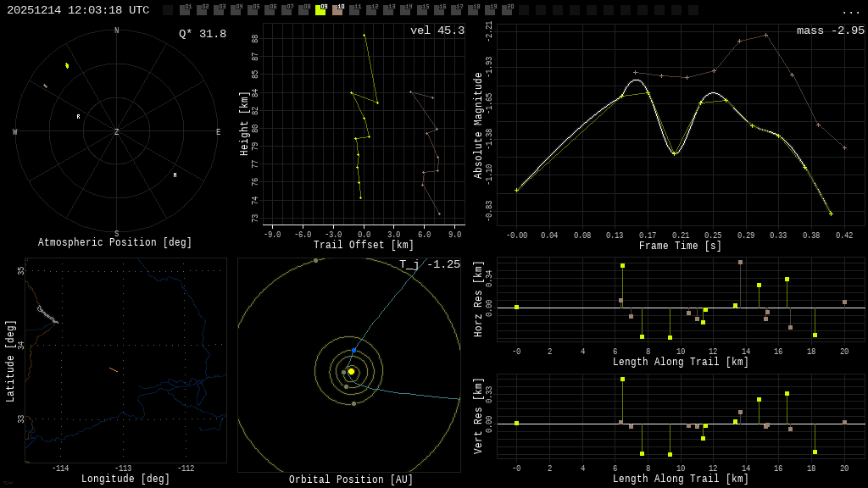868x488 pixels.
Task: Click the Horz Res [km] axis label
Action: pos(478,299)
